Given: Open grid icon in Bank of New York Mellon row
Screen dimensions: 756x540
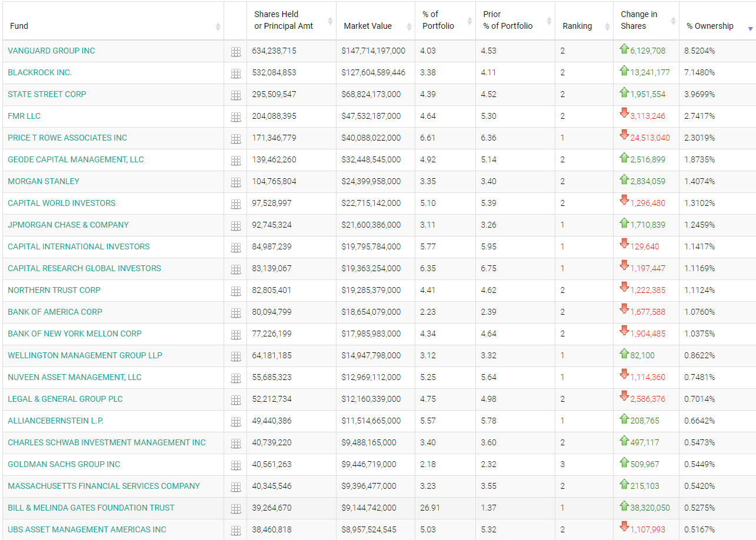Looking at the screenshot, I should tap(236, 335).
